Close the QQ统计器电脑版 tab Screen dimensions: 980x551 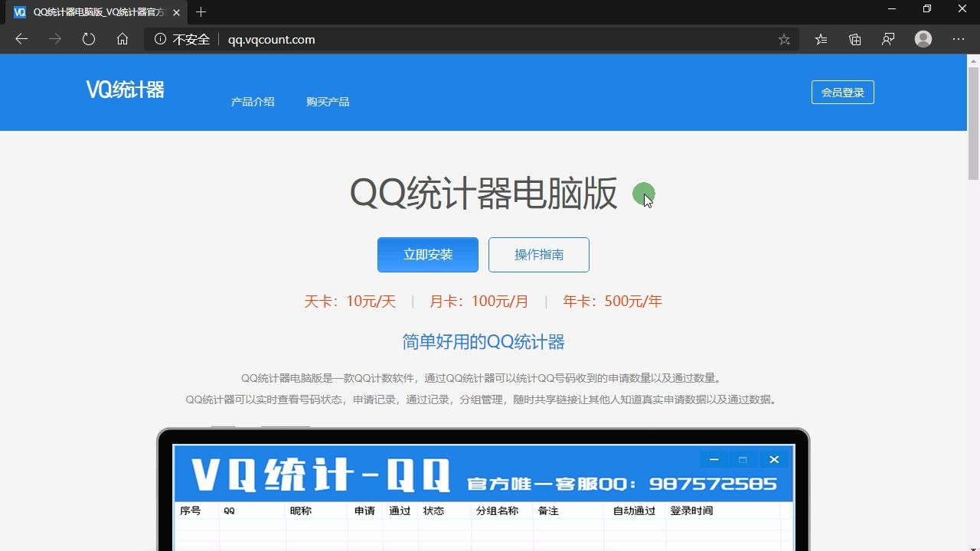(x=176, y=12)
